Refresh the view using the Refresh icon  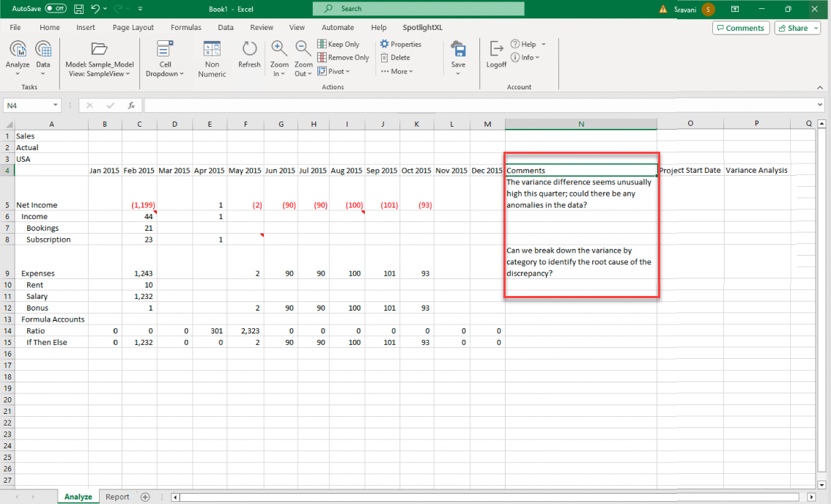pyautogui.click(x=249, y=49)
